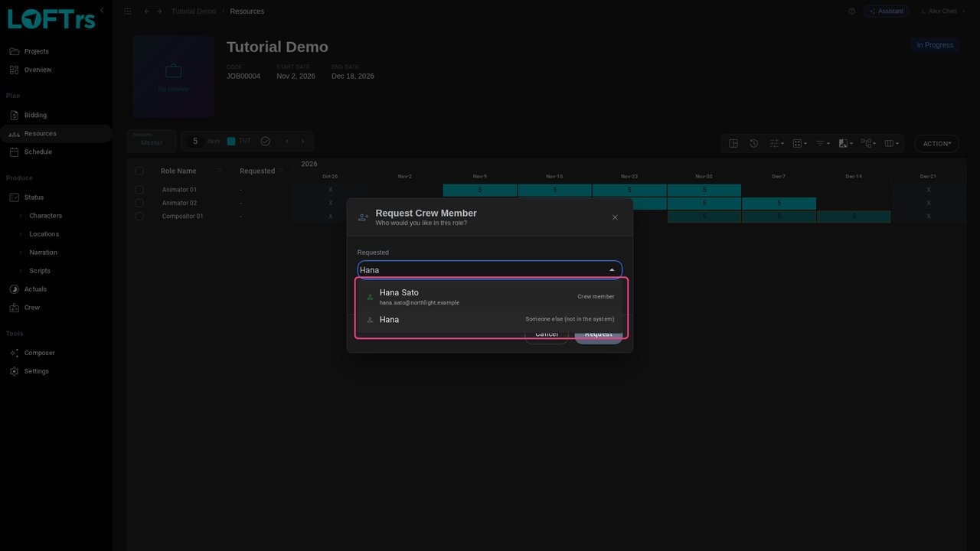Open the Role Name column filter
The height and width of the screenshot is (551, 980).
click(220, 171)
